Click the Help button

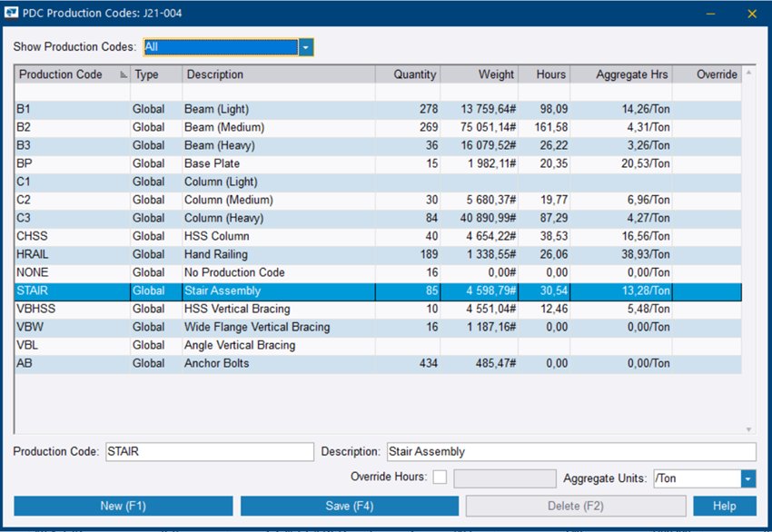coord(724,506)
